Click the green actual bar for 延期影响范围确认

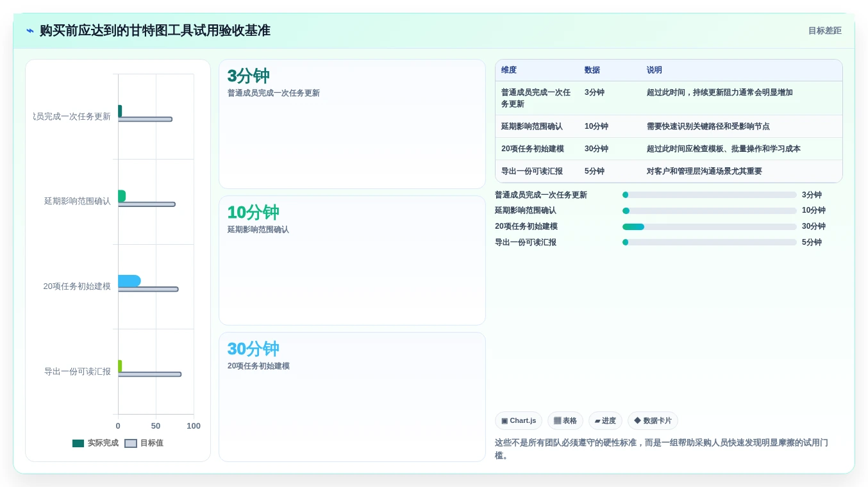[x=122, y=196]
